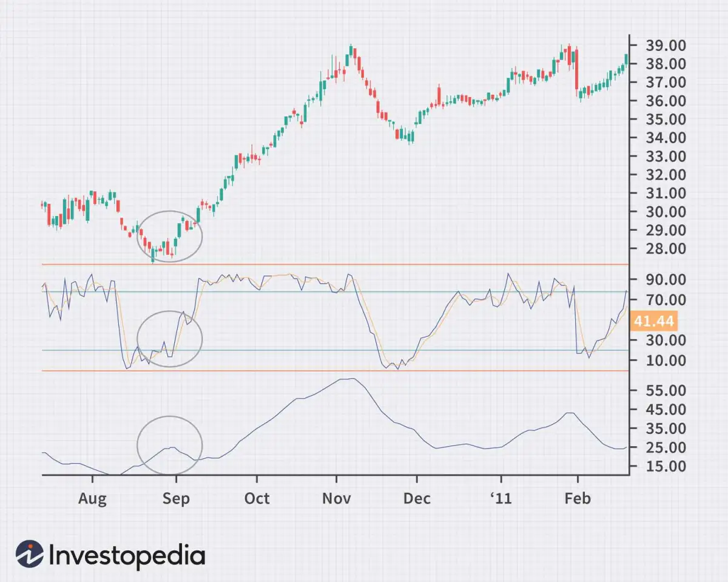
Task: Select the 37.00 price axis label
Action: tap(666, 83)
